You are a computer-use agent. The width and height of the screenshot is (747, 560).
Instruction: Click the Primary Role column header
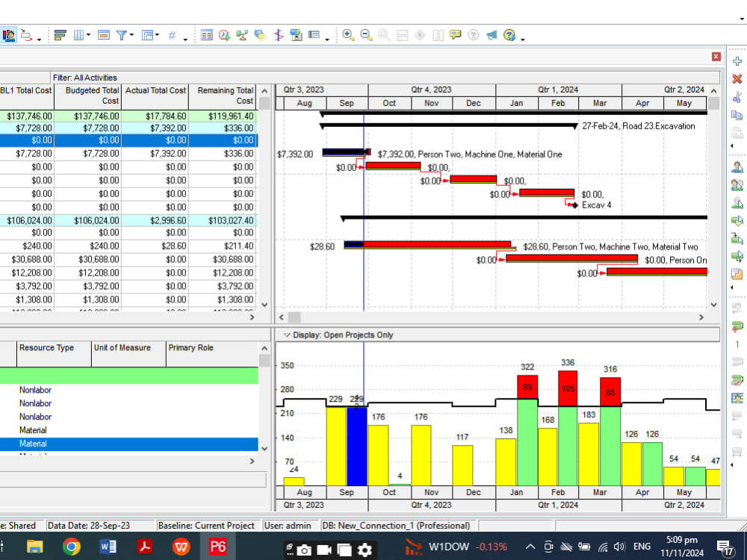[212, 354]
